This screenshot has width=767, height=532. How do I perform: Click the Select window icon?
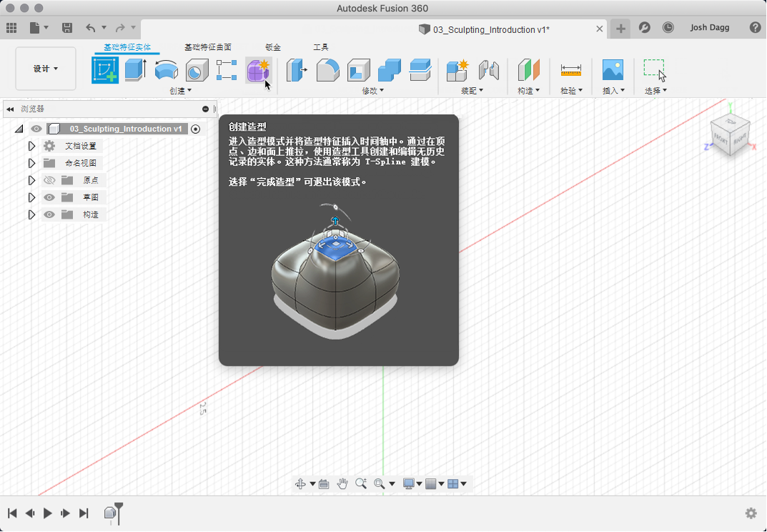coord(655,70)
